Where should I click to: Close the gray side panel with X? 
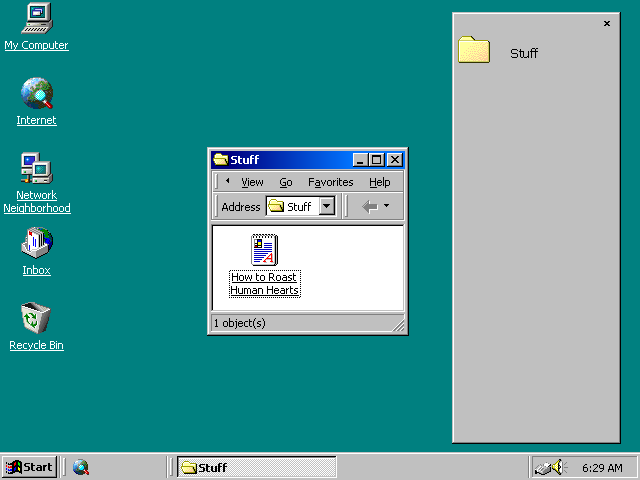[x=607, y=24]
